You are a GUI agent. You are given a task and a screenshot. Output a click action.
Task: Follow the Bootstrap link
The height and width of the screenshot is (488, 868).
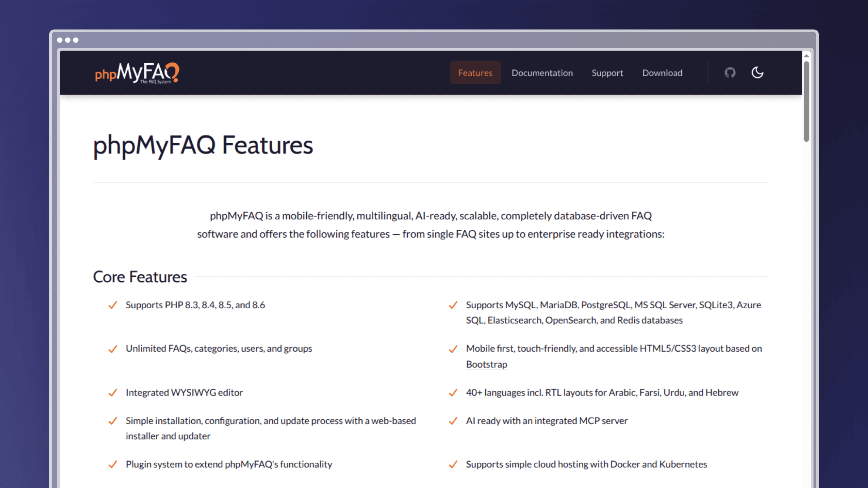pos(486,364)
